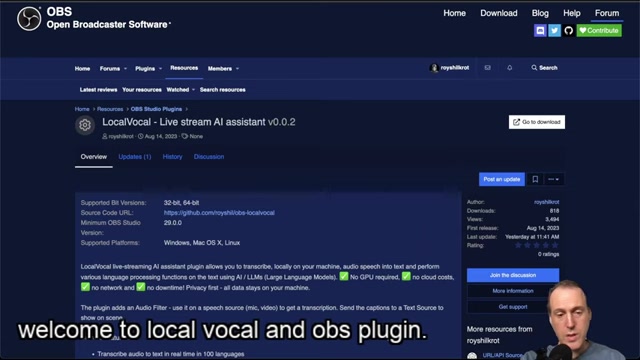This screenshot has width=640, height=360.
Task: Switch to the Updates (1) tab
Action: [135, 157]
